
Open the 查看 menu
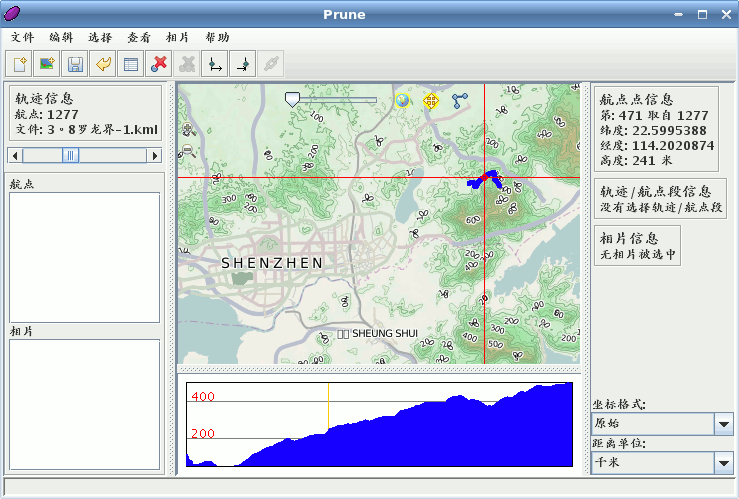click(139, 37)
